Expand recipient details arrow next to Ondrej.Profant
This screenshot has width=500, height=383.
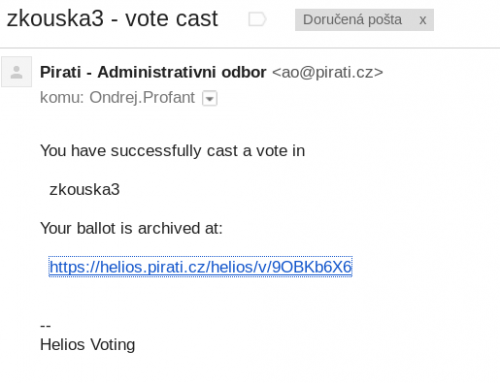pos(210,98)
